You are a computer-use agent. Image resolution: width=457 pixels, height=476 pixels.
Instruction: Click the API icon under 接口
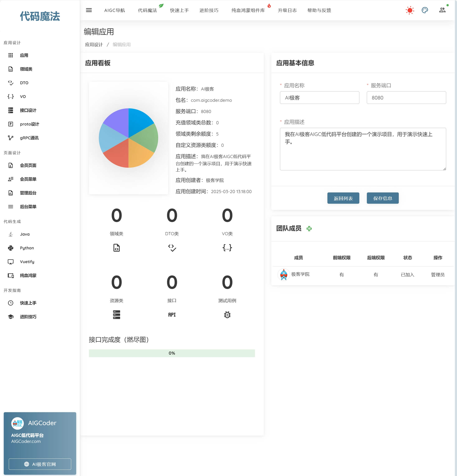tap(172, 315)
